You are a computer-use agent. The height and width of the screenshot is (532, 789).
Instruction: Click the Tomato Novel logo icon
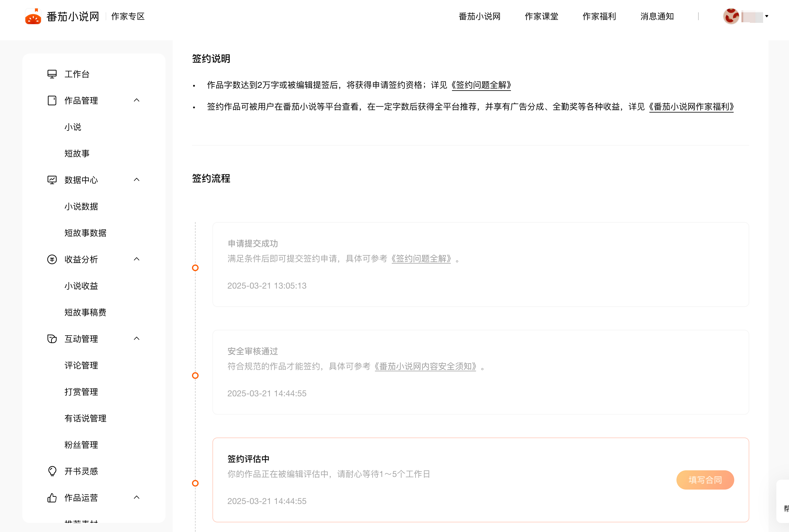[x=33, y=16]
